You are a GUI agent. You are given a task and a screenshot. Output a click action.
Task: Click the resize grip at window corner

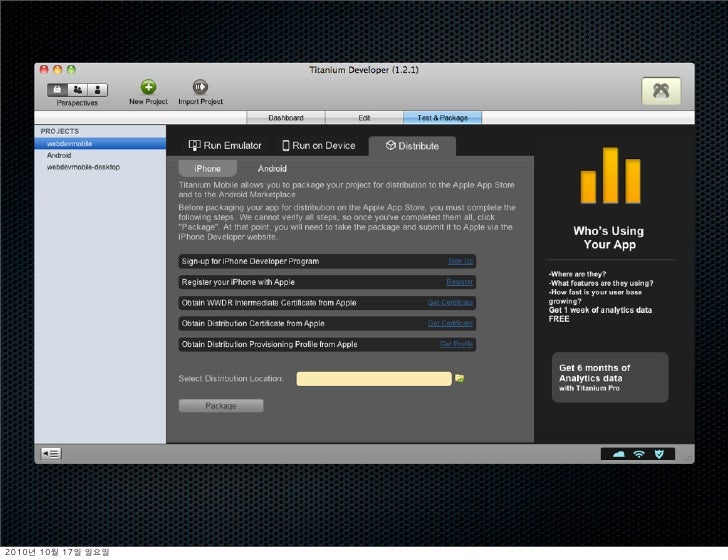click(x=689, y=458)
